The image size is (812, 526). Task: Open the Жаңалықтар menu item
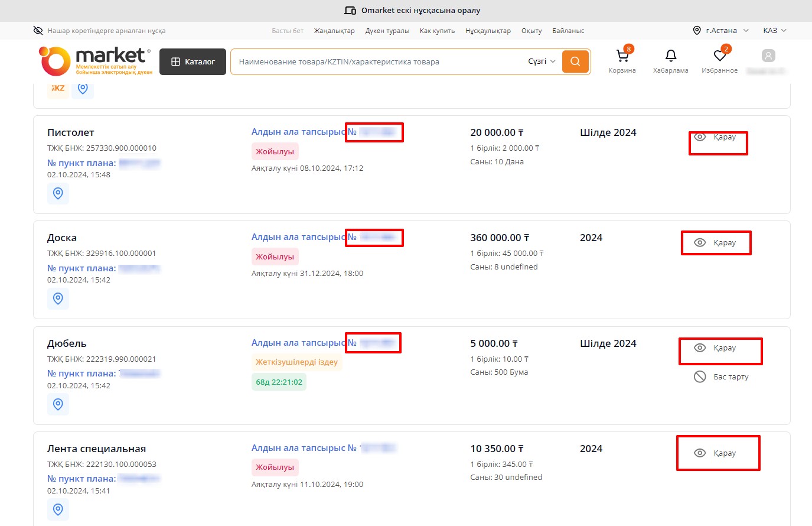click(x=334, y=31)
